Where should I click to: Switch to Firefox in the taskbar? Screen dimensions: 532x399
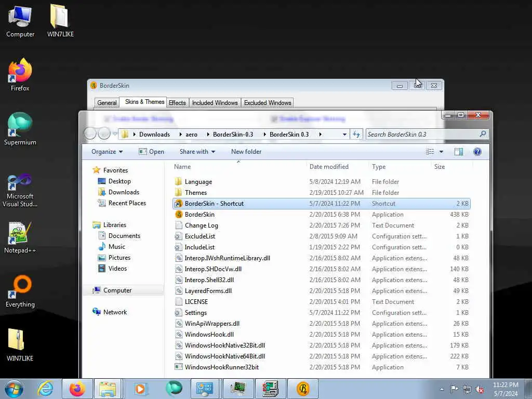(77, 389)
